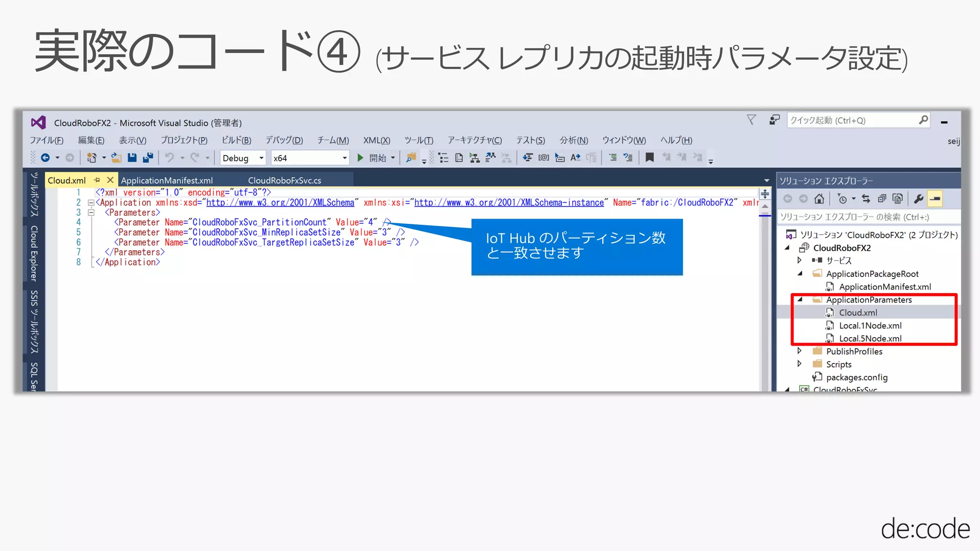The width and height of the screenshot is (980, 551).
Task: Toggle the Preview Selected Items button
Action: click(x=935, y=198)
